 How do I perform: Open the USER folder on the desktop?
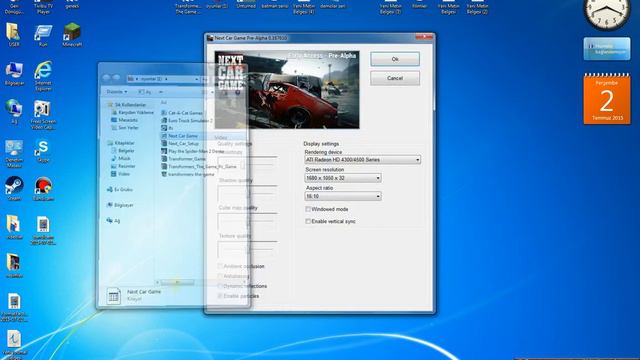13,34
